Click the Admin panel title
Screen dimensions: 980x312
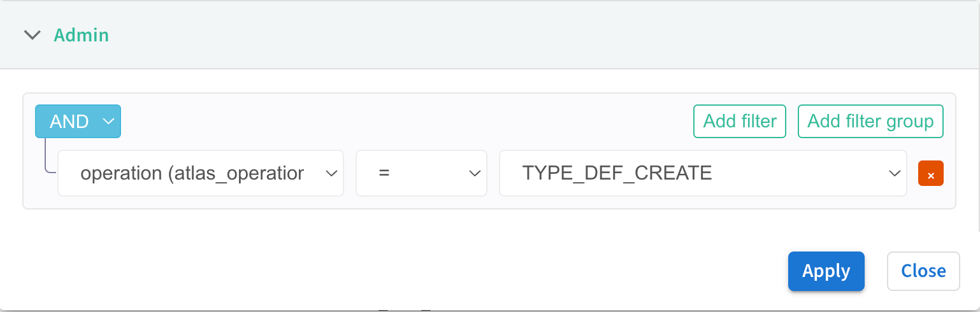click(x=81, y=35)
